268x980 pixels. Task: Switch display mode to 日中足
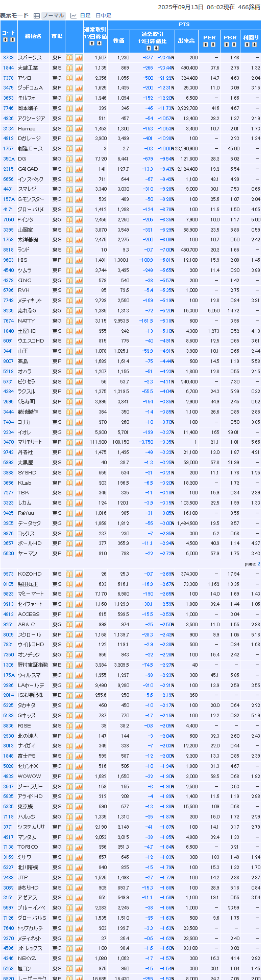[x=104, y=16]
